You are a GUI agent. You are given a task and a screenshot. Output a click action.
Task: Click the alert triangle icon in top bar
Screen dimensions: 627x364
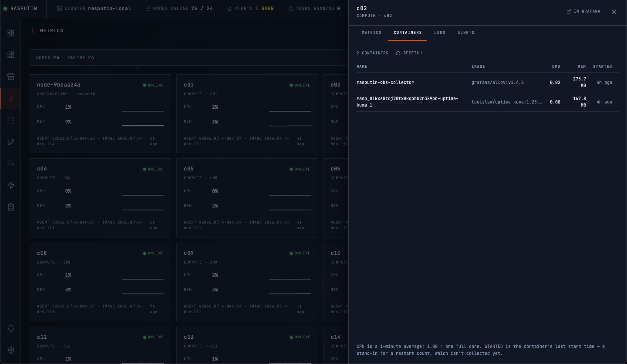coord(229,8)
